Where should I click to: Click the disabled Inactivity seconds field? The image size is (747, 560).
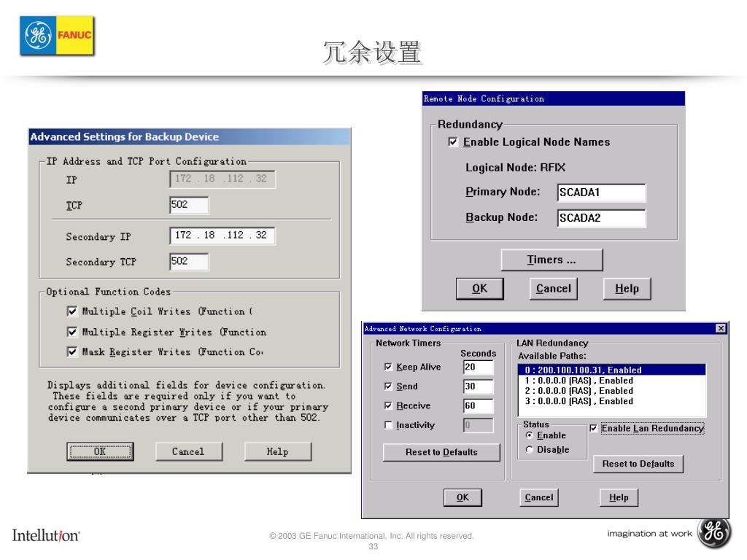point(479,425)
